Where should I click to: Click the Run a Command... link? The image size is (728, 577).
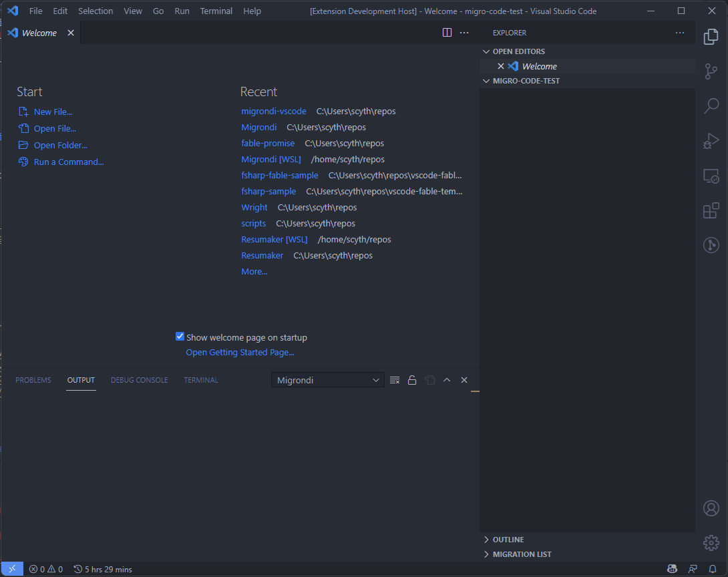(x=69, y=162)
